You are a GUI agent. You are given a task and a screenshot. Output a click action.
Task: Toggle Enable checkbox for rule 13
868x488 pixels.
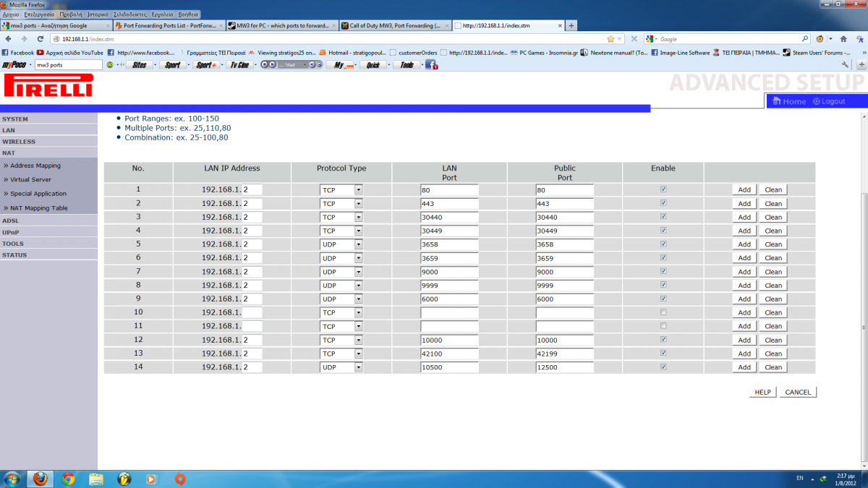(x=663, y=353)
